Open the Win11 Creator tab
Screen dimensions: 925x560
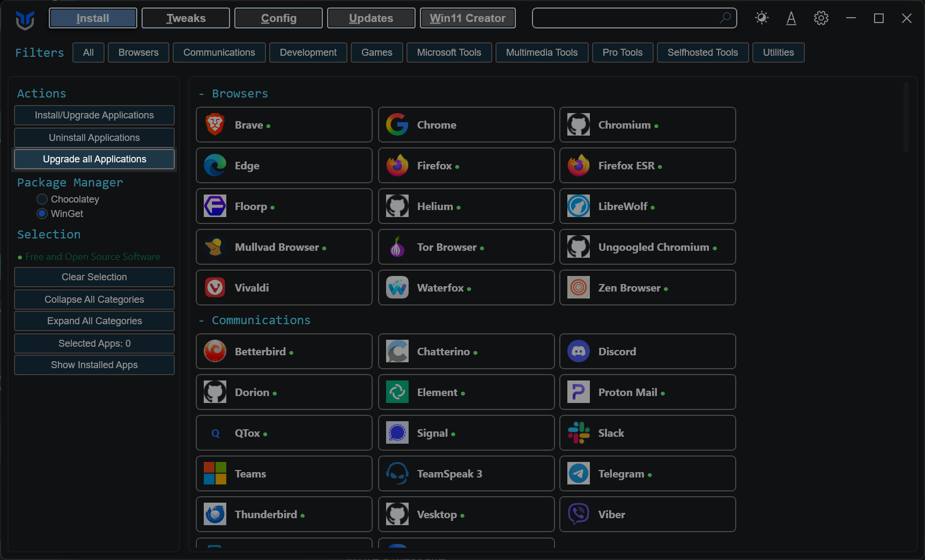tap(468, 18)
